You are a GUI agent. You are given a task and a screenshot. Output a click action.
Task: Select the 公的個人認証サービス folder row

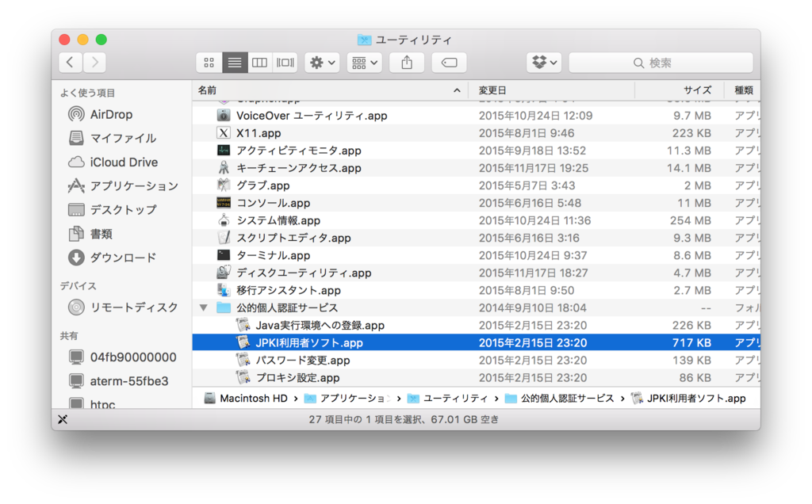click(476, 308)
